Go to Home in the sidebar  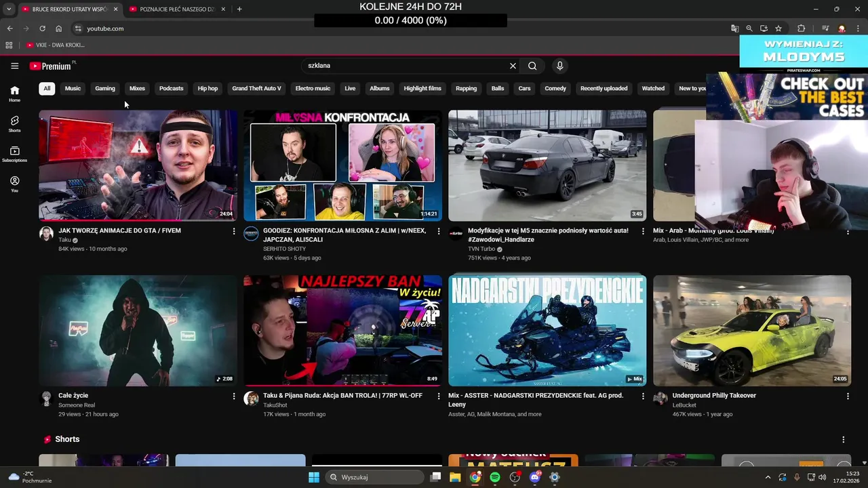14,94
